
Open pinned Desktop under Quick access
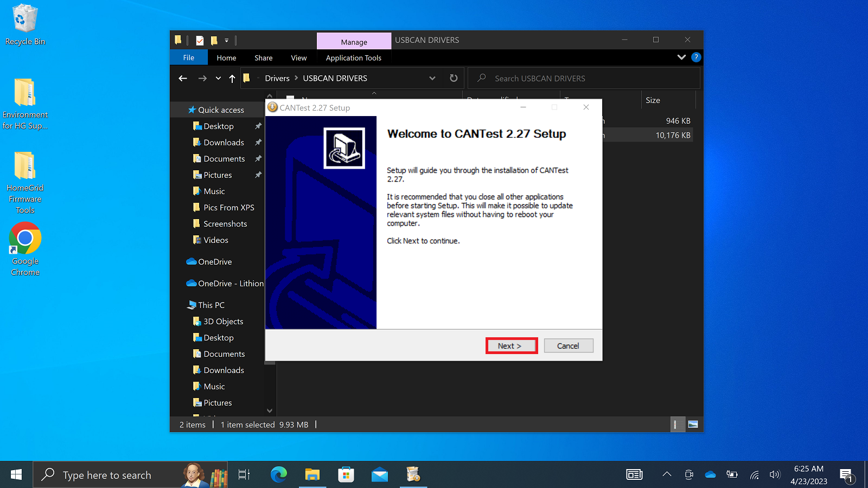point(219,126)
